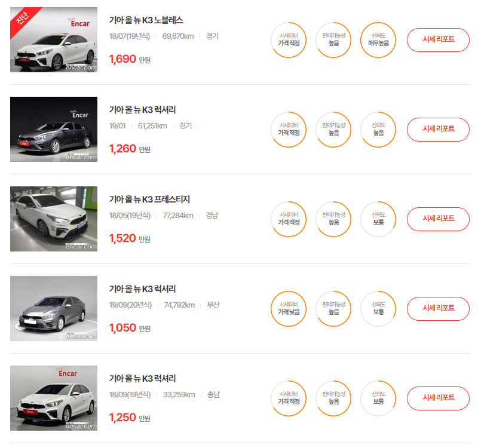The width and height of the screenshot is (478, 448).
Task: Click the 신뢰도 매우높음 gauge icon
Action: [x=378, y=40]
